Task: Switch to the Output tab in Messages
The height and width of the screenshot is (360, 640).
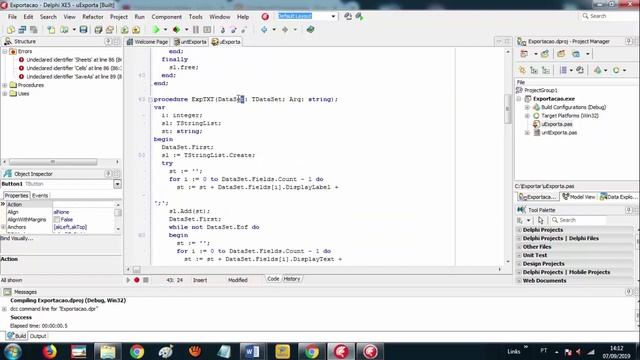Action: pos(38,336)
